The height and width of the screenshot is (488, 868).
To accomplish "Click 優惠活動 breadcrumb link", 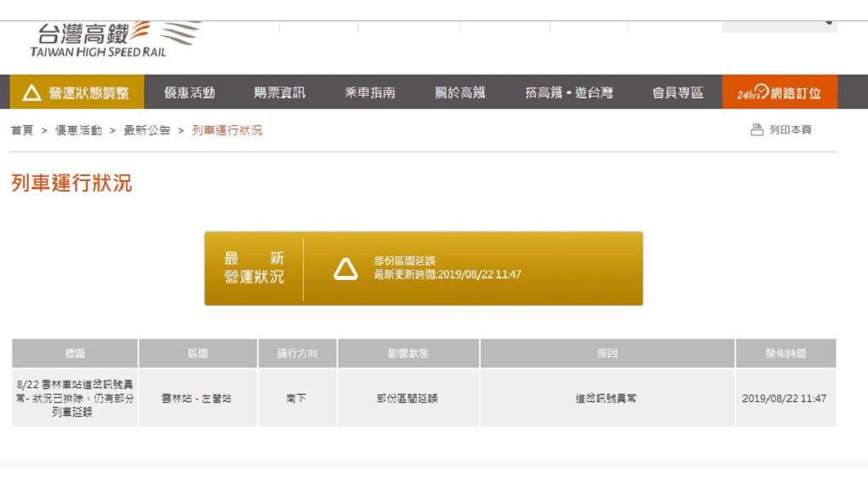I will click(78, 130).
